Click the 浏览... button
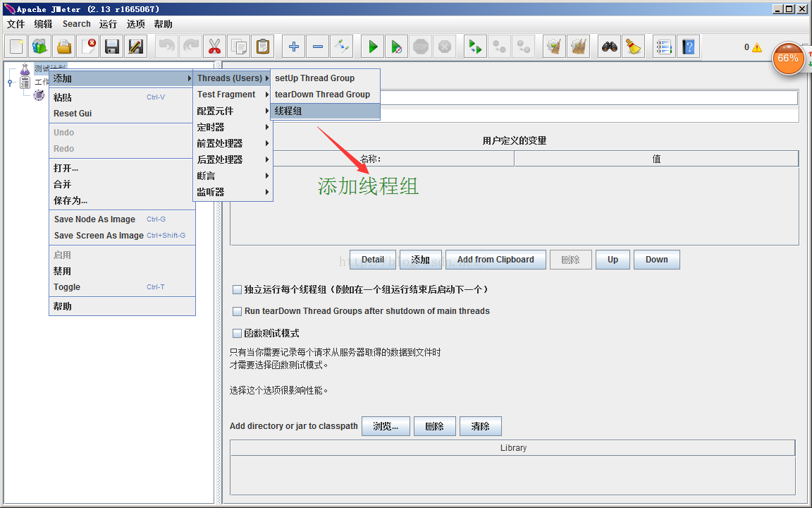Screen dimensions: 812x508 coord(386,426)
